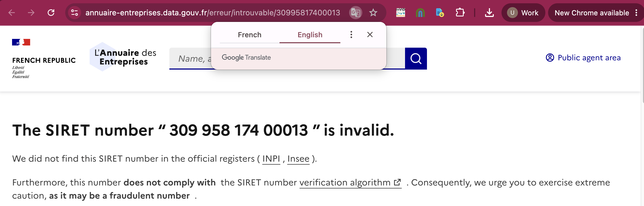The image size is (644, 206).
Task: Open the Insee register link
Action: tap(298, 159)
